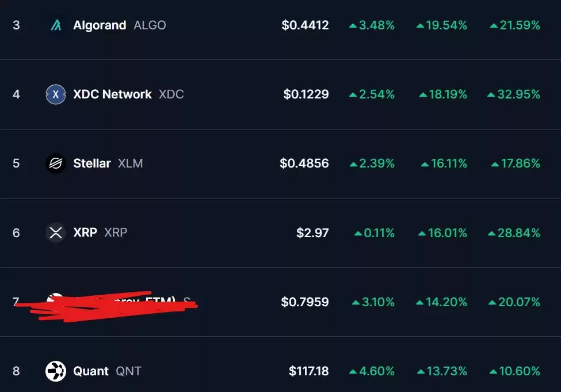Select the Stellar coin name
561x392 pixels.
[92, 163]
